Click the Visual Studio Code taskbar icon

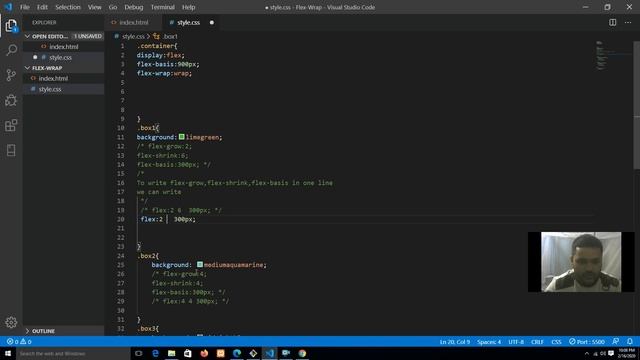269,353
